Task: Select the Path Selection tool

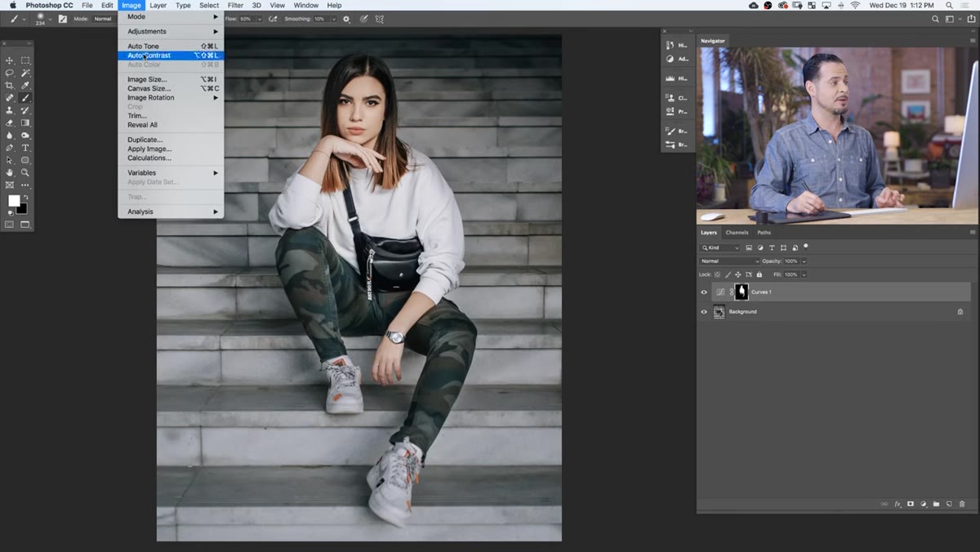Action: pyautogui.click(x=10, y=160)
